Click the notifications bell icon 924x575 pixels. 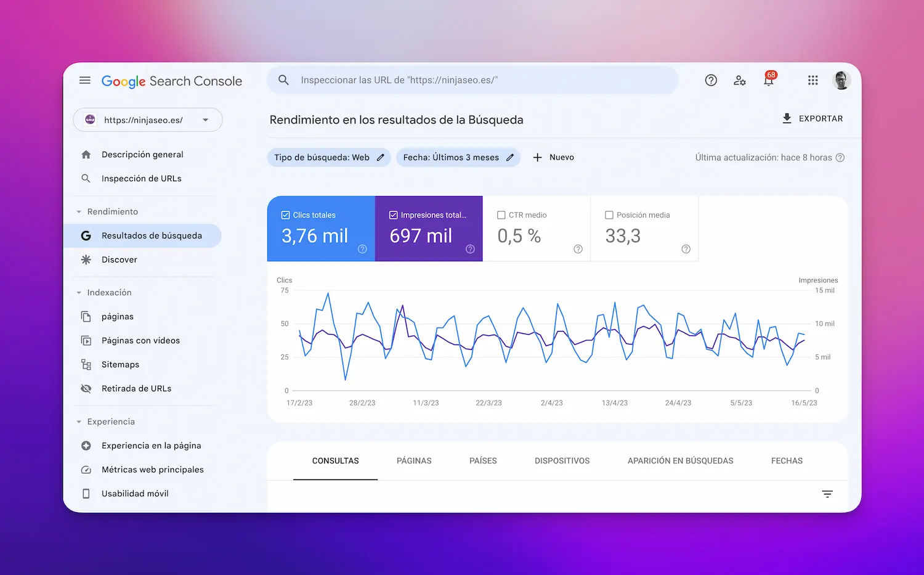(x=768, y=81)
